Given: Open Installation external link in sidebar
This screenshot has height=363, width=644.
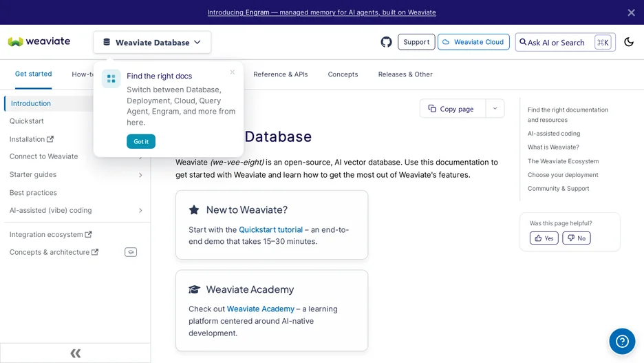Looking at the screenshot, I should [x=32, y=139].
